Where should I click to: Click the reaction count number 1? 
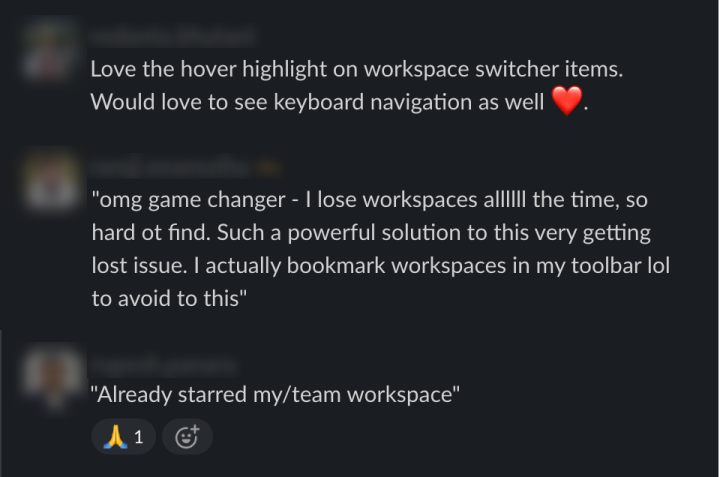pos(139,436)
